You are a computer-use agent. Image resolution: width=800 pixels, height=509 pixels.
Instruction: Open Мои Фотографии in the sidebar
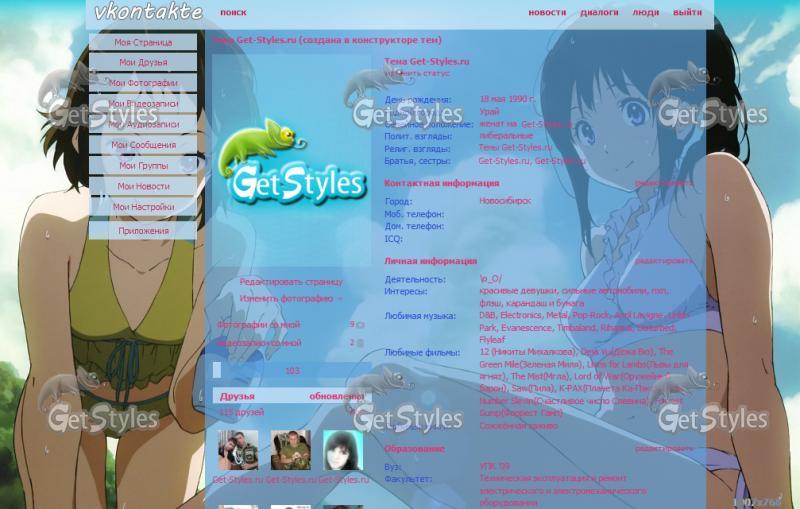pyautogui.click(x=143, y=83)
